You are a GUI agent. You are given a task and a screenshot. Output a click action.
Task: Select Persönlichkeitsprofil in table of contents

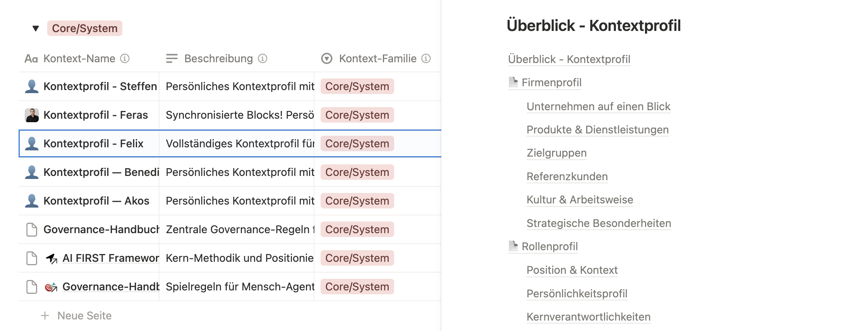pyautogui.click(x=577, y=293)
